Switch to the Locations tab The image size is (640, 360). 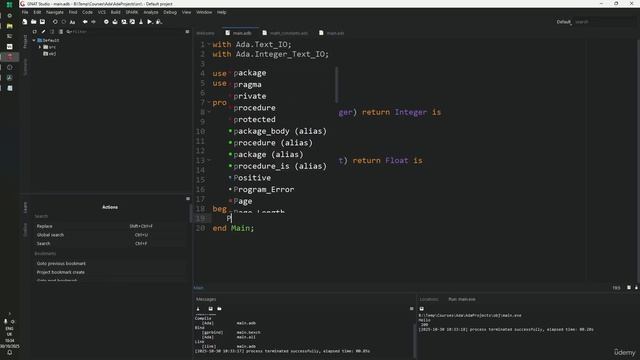point(429,299)
